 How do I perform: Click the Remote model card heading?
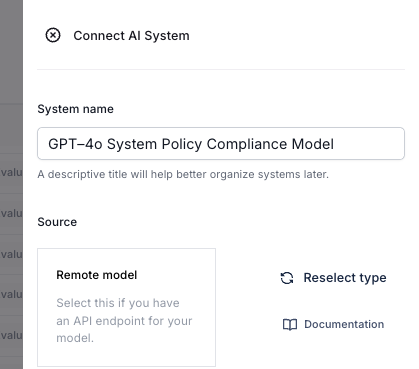[x=97, y=275]
